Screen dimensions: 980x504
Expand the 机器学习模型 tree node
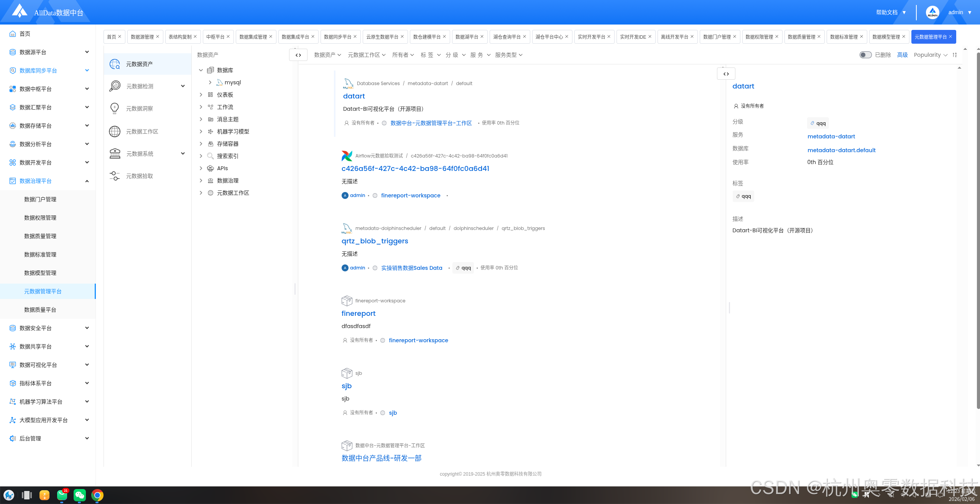[201, 131]
